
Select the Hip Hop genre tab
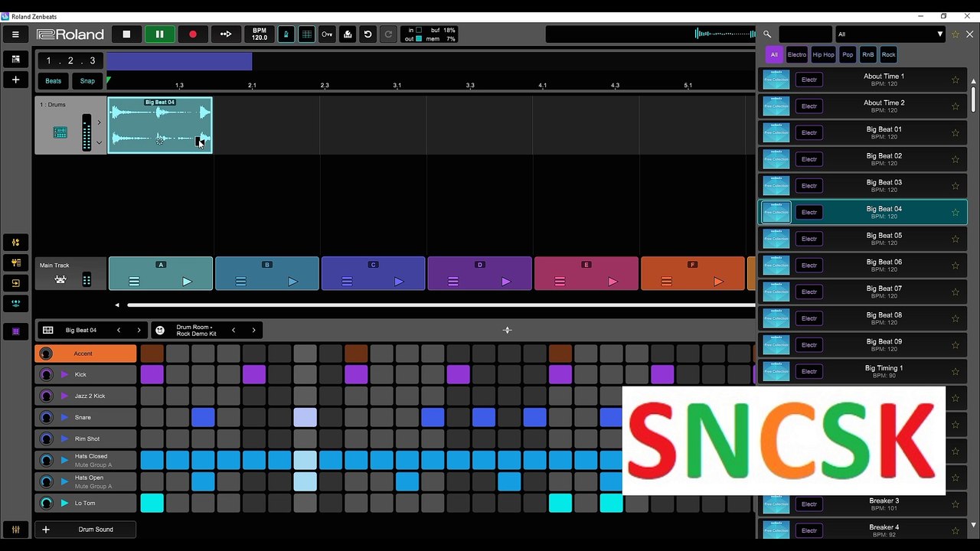[x=824, y=54]
